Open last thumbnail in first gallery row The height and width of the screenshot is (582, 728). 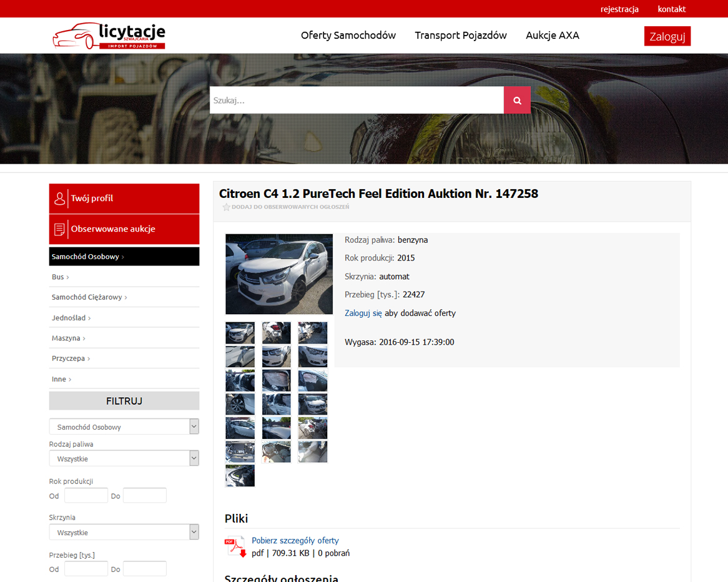coord(312,333)
